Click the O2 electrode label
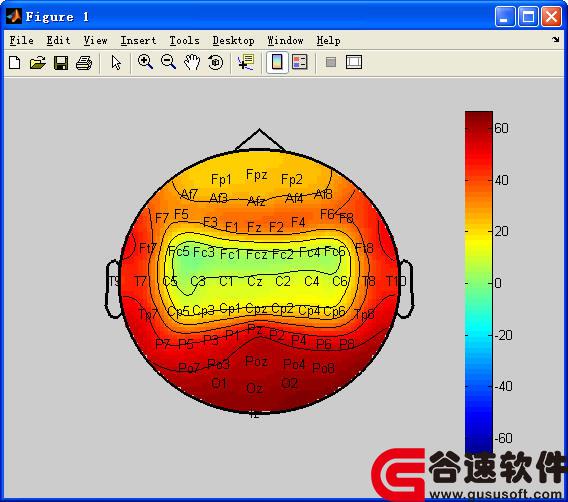Viewport: 568px width, 502px height. coord(289,383)
